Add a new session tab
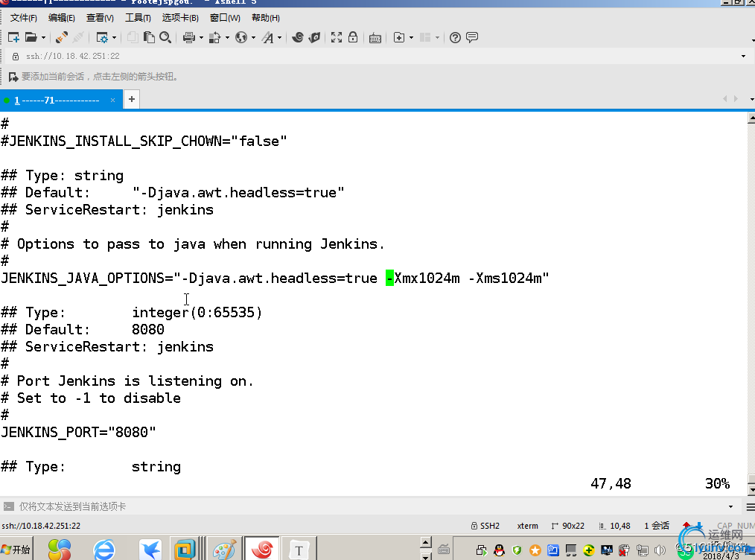 click(132, 100)
